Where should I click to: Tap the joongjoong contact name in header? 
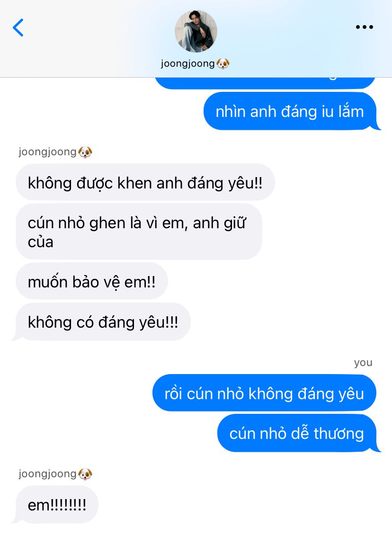tap(187, 63)
